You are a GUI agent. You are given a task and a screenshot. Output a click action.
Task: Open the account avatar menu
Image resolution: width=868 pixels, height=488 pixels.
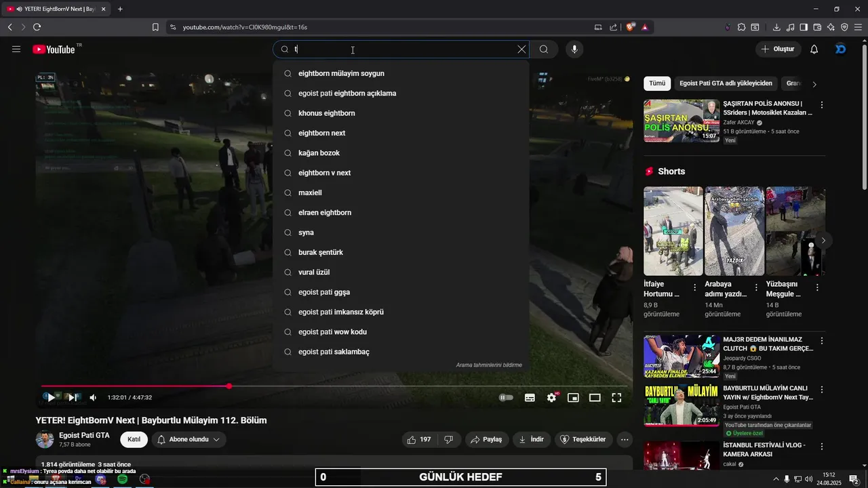tap(841, 49)
